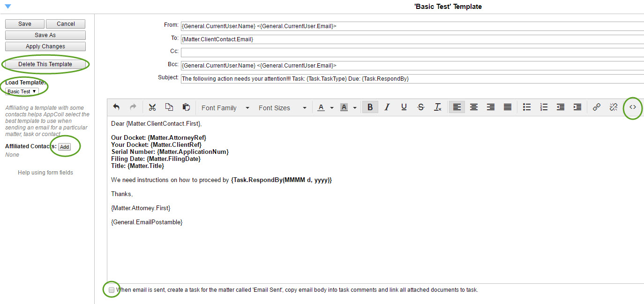Toggle the Bulleted List formatting
The image size is (644, 304).
pyautogui.click(x=527, y=107)
